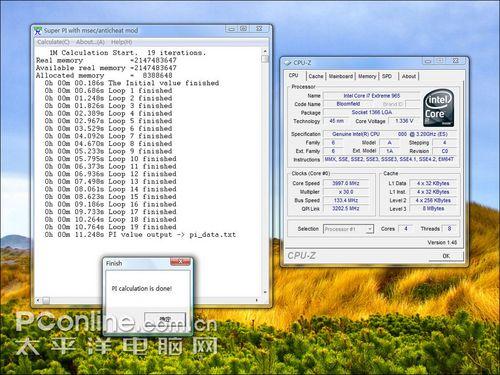Click the Instructions field listing MMX, SSE
The width and height of the screenshot is (500, 375).
390,159
